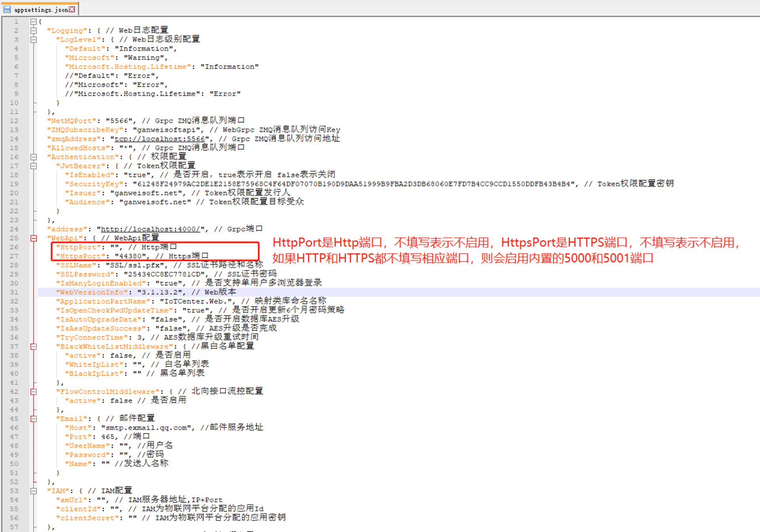Collapse the red "WebApi" fold marker
760x532 pixels.
coord(34,238)
